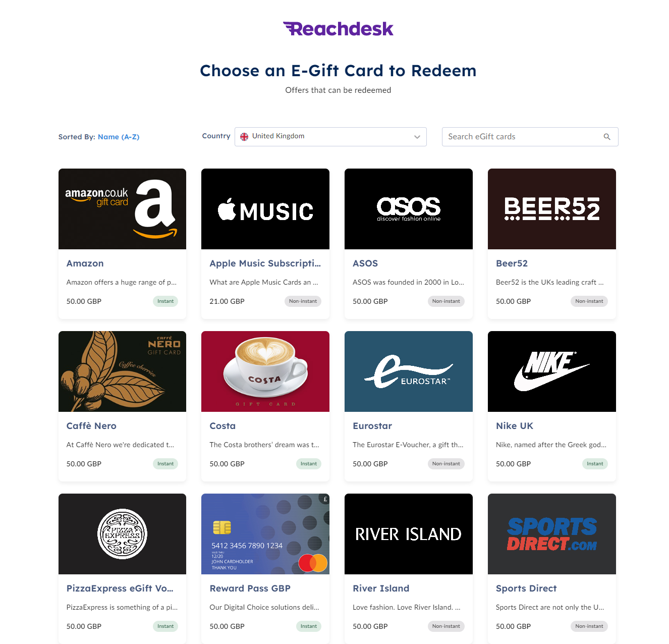Select the River Island card image
Screen dimensions: 669x644
(409, 534)
